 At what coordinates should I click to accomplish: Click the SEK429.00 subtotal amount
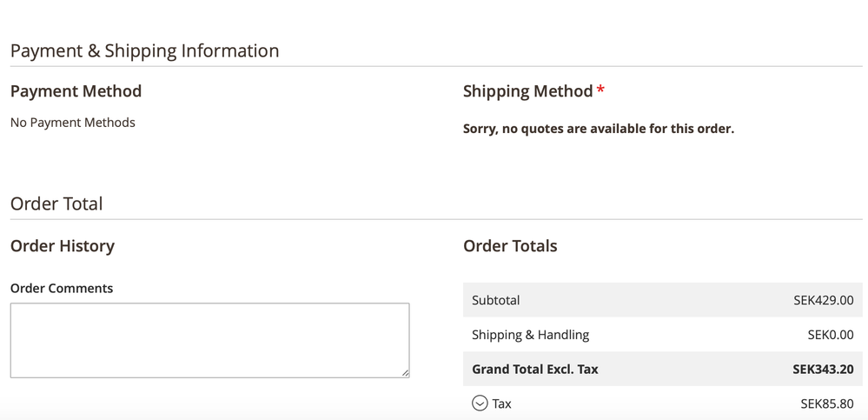pos(823,300)
